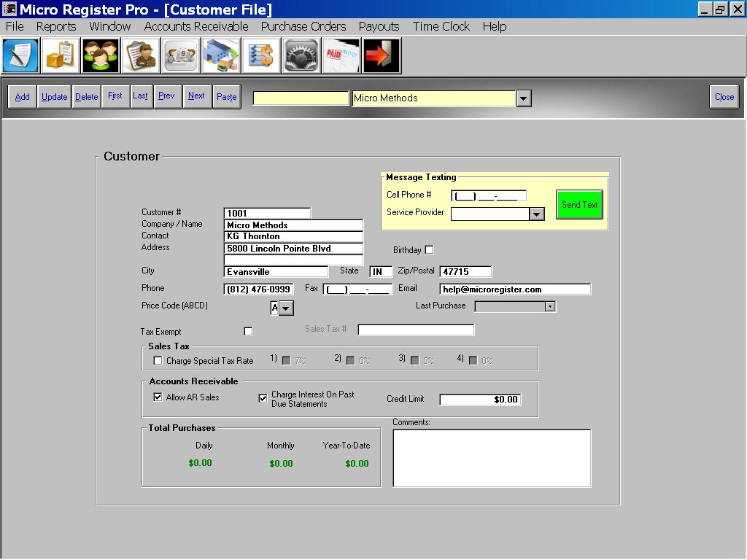Click the green Send Text button

(579, 205)
